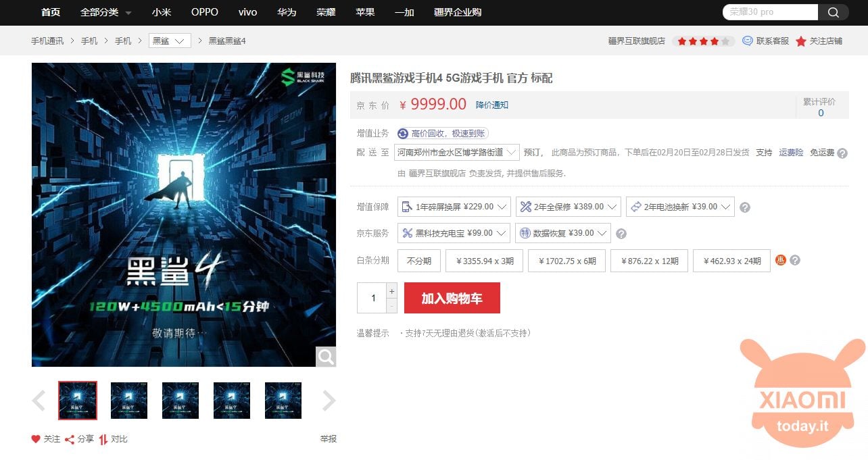Click the store star rating

click(x=704, y=41)
